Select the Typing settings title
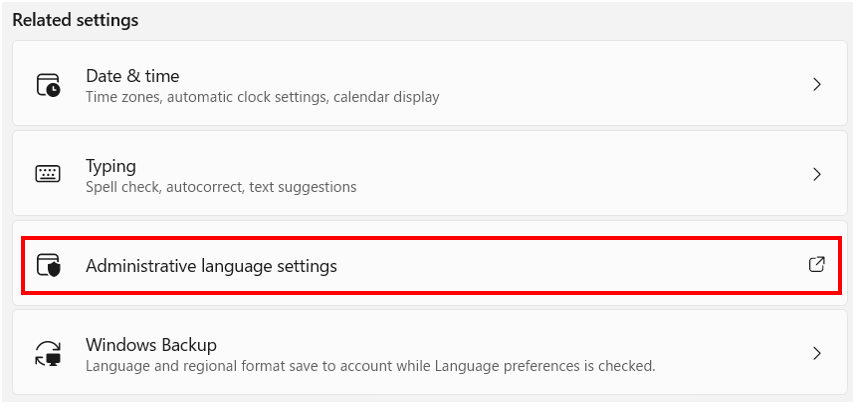This screenshot has height=410, width=857. click(110, 166)
